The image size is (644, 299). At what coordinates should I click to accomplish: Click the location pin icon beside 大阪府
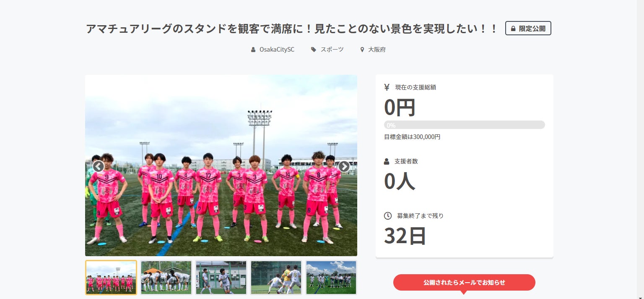362,50
